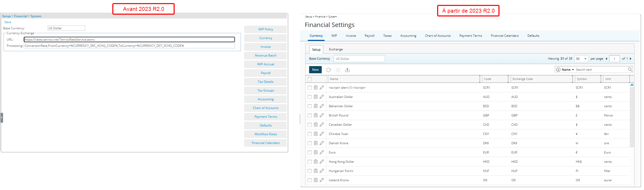Delete the Hungarian Forint row
644x190 pixels.
point(316,171)
